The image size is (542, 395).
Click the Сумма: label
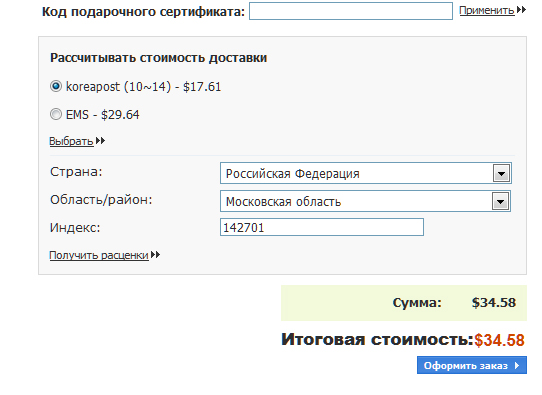[x=417, y=303]
